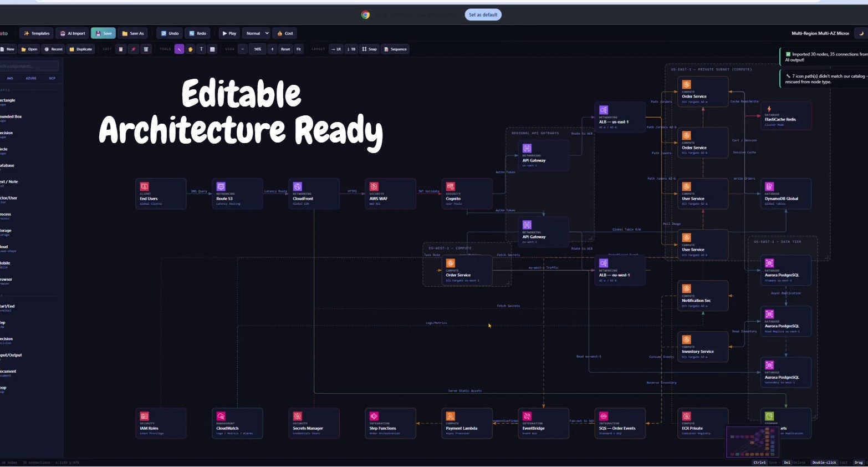Click the ElastiCache Redis node icon
The image size is (868, 467).
[769, 109]
